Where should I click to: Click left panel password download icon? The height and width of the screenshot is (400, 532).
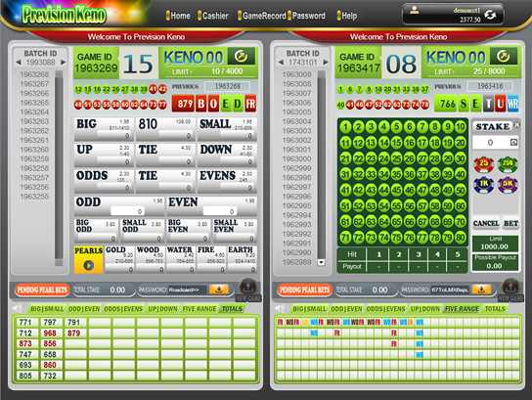tap(219, 289)
